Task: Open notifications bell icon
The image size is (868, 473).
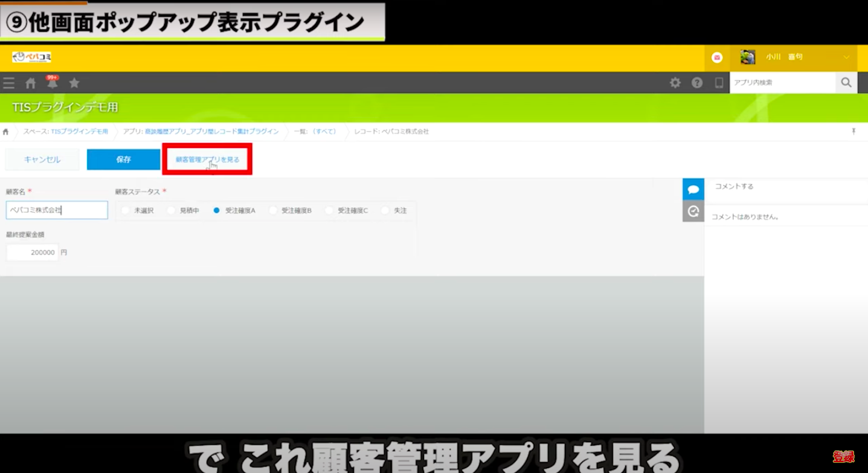Action: (53, 83)
